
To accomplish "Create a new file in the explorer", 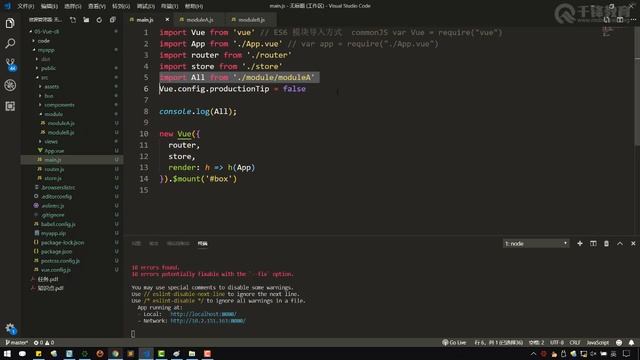I will pos(73,20).
